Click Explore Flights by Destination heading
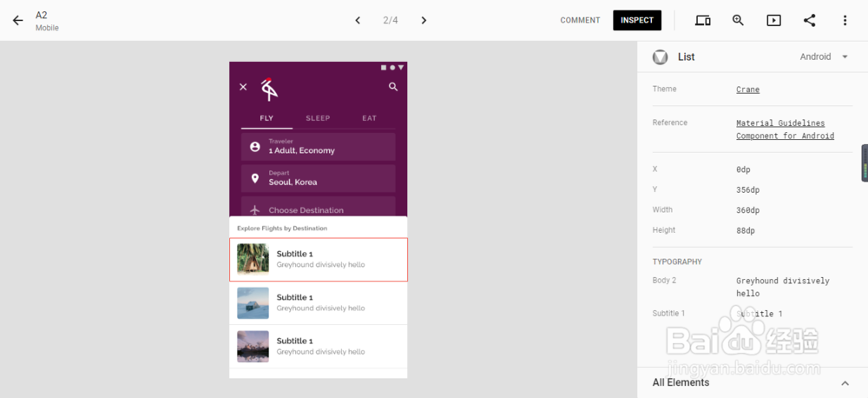The height and width of the screenshot is (398, 868). pyautogui.click(x=282, y=229)
